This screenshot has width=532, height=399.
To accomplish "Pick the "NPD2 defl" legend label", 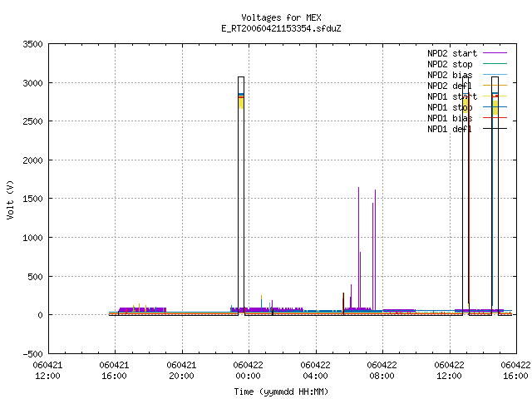I will coord(450,86).
